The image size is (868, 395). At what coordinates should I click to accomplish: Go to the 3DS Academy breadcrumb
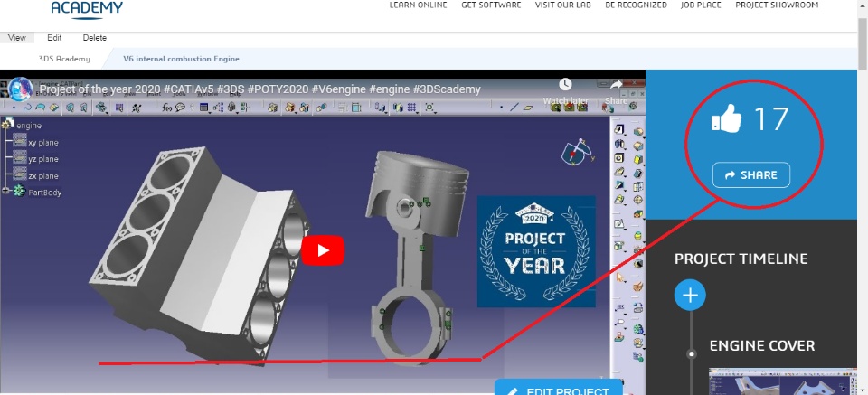pyautogui.click(x=64, y=59)
